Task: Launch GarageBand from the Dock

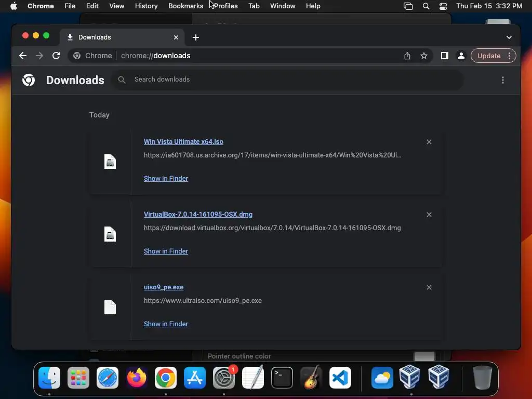Action: 311,378
